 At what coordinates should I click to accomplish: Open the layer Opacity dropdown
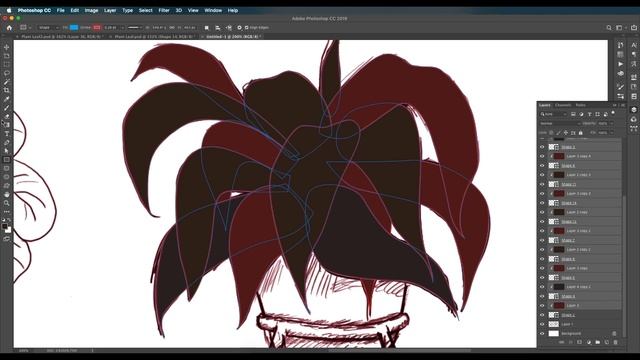pos(611,123)
